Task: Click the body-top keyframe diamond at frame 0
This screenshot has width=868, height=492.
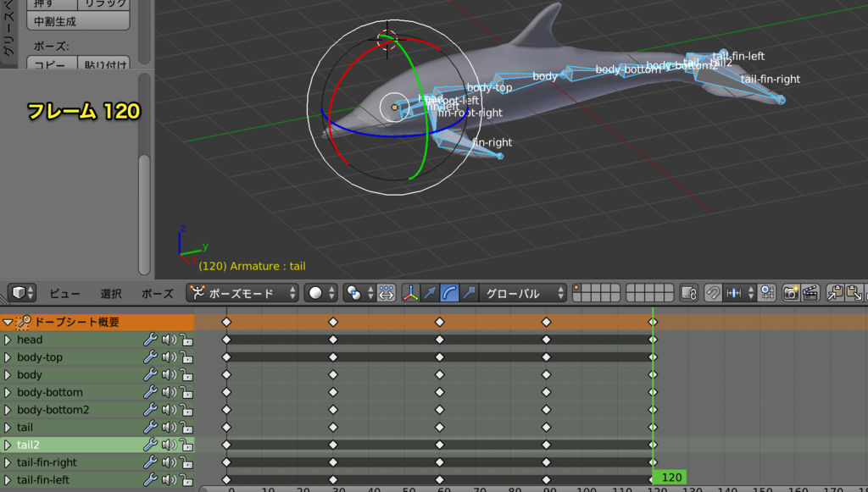Action: [225, 357]
